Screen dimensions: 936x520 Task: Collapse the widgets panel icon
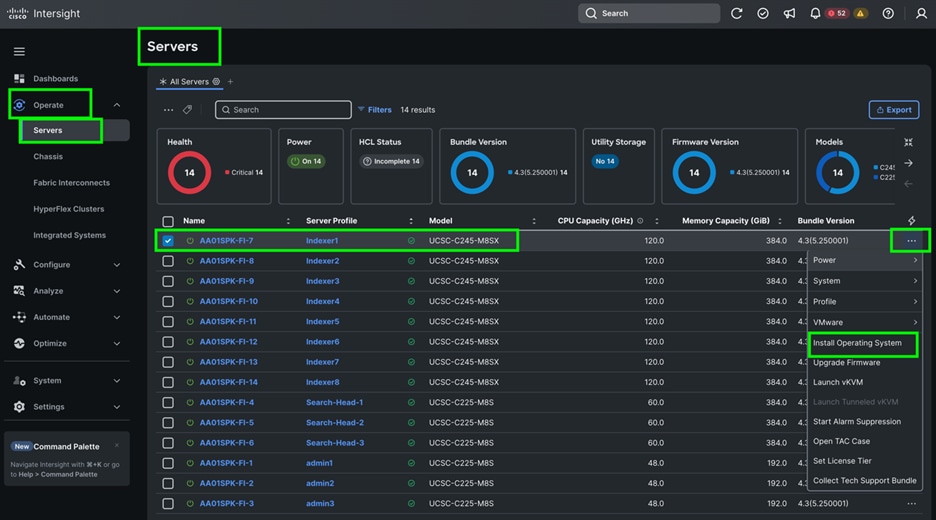click(909, 142)
